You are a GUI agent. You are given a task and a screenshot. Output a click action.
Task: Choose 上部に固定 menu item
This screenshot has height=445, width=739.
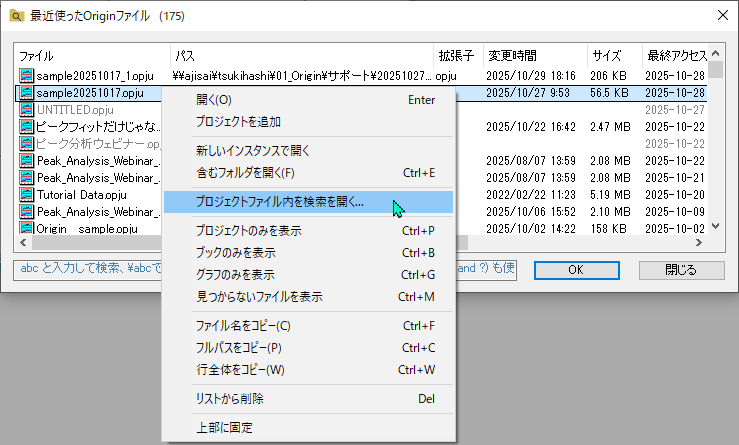pyautogui.click(x=308, y=428)
